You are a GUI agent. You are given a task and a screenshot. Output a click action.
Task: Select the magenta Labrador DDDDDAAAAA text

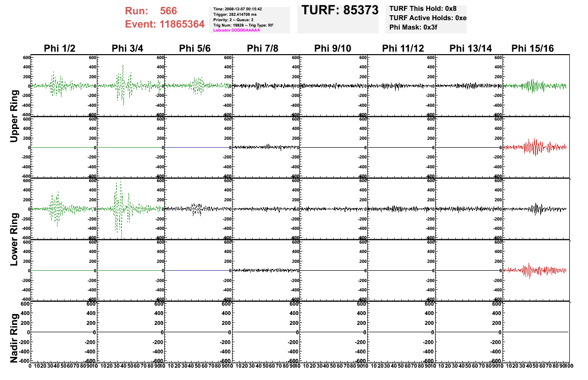tap(236, 30)
